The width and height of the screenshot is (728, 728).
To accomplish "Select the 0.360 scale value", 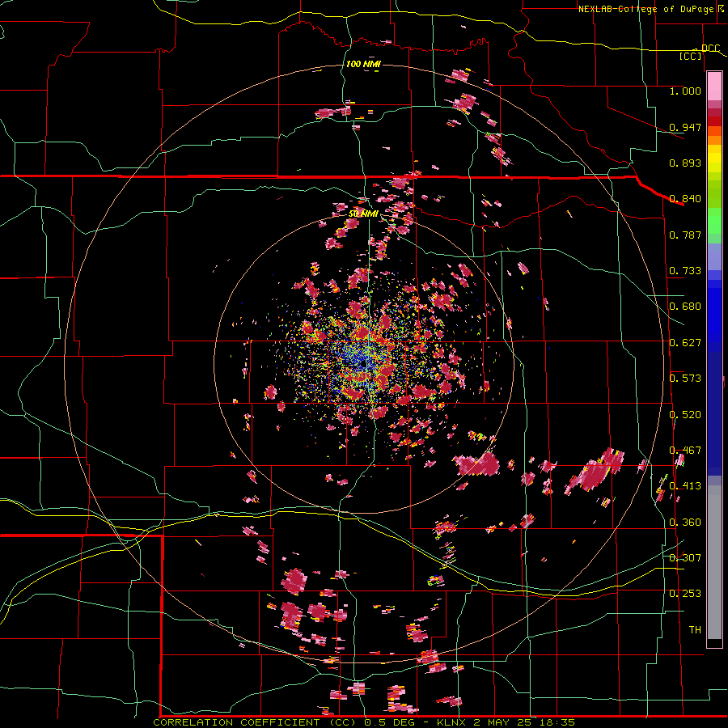I will pos(685,523).
